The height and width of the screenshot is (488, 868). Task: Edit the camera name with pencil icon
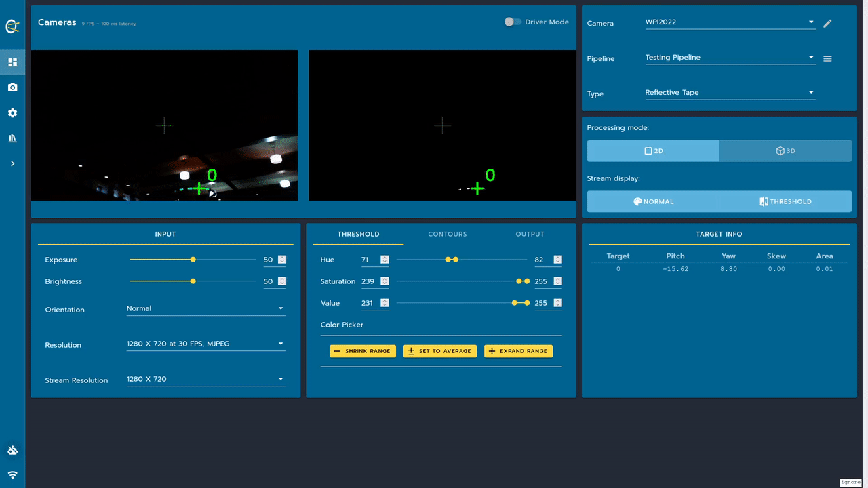click(827, 24)
